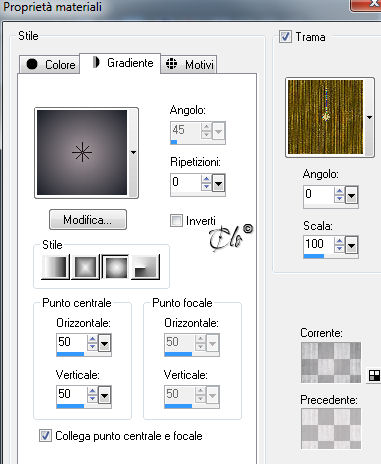Click the Modifica... button

click(88, 220)
